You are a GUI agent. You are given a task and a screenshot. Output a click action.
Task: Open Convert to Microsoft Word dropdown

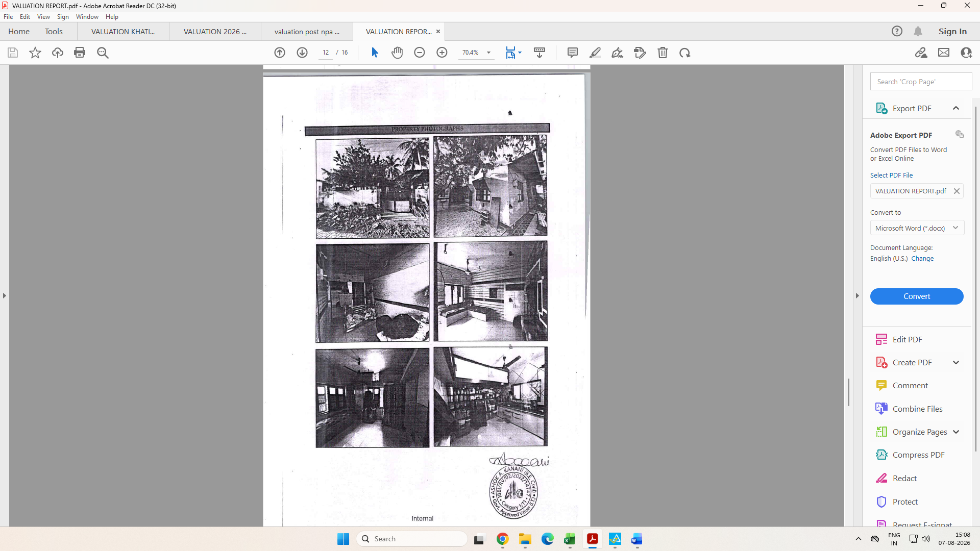[917, 228]
